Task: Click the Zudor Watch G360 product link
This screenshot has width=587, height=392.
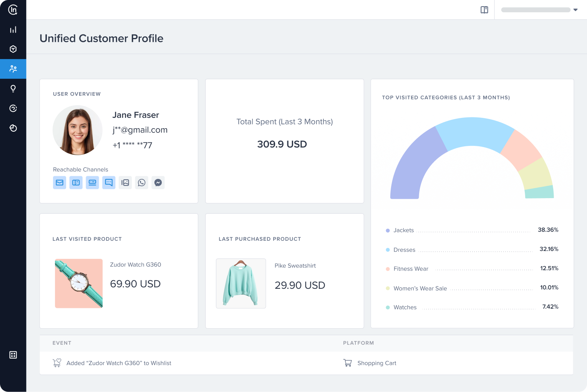Action: pos(135,265)
